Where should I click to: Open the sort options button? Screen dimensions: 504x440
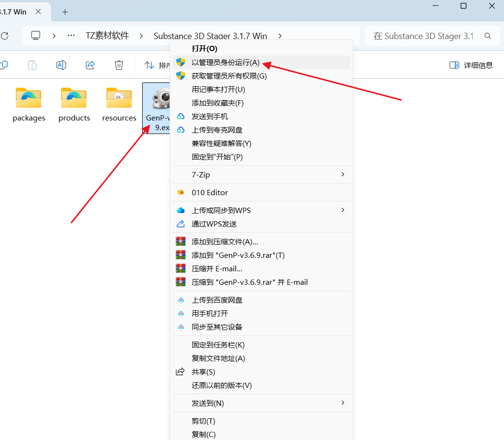(157, 65)
